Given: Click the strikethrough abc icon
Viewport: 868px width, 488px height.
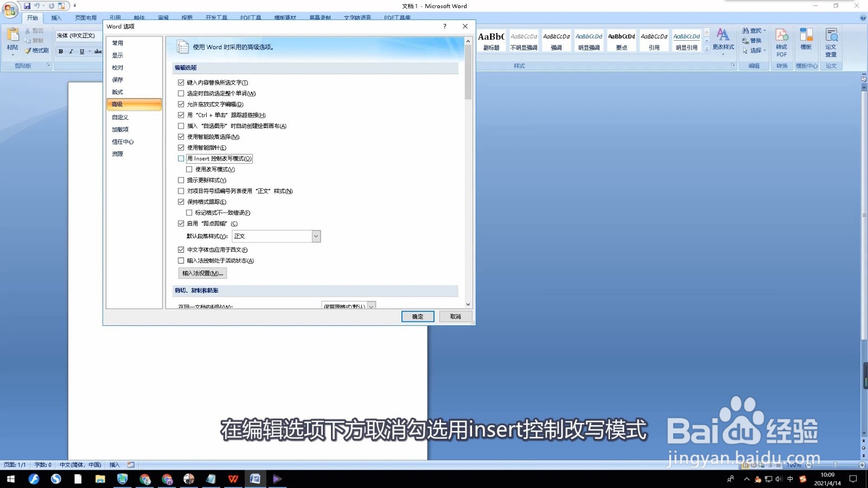Looking at the screenshot, I should click(x=98, y=52).
